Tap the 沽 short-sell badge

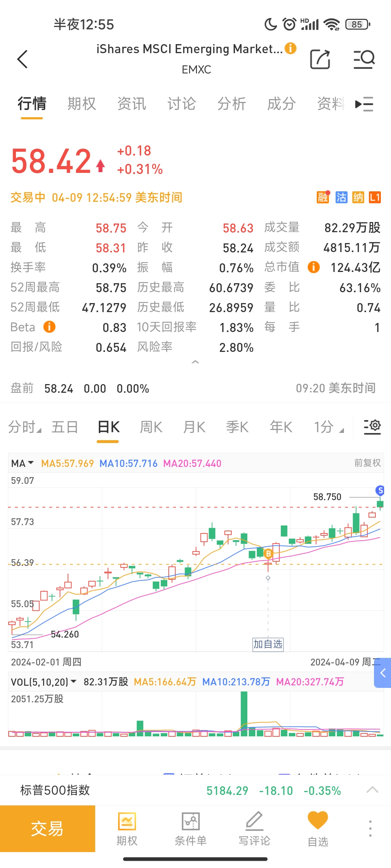point(341,197)
